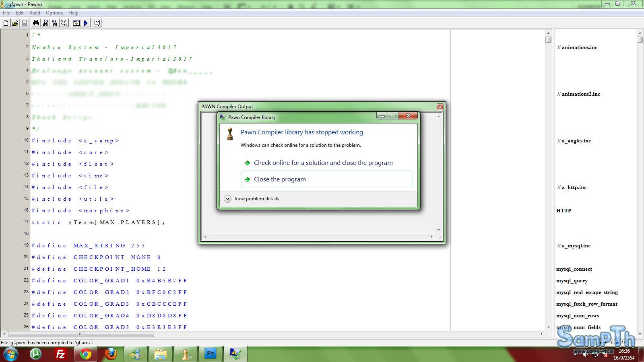This screenshot has height=362, width=644.
Task: Close the PAWN Compiler Output window
Action: tap(440, 107)
